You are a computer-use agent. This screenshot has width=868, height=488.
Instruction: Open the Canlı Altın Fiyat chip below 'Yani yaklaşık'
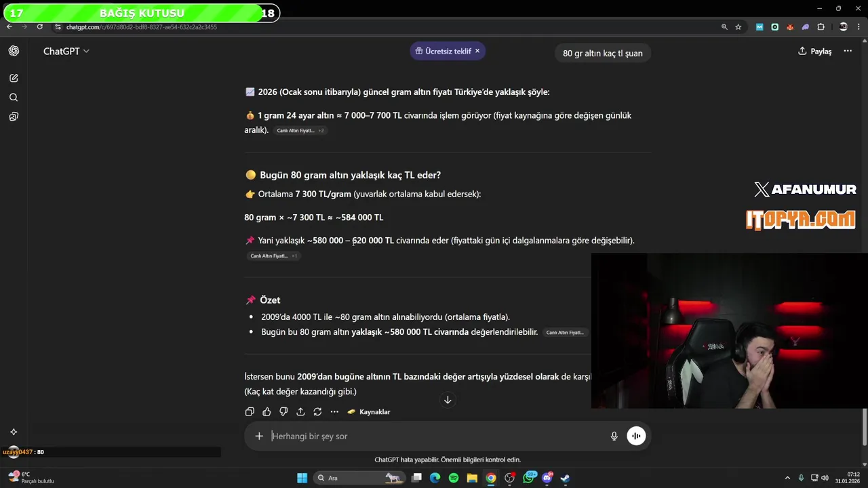pyautogui.click(x=273, y=256)
